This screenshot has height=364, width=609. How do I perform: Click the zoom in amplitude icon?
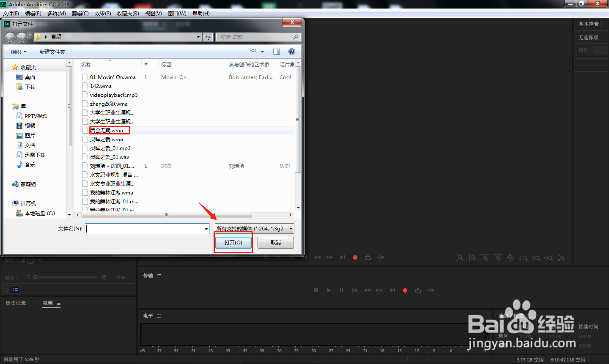pos(460,257)
